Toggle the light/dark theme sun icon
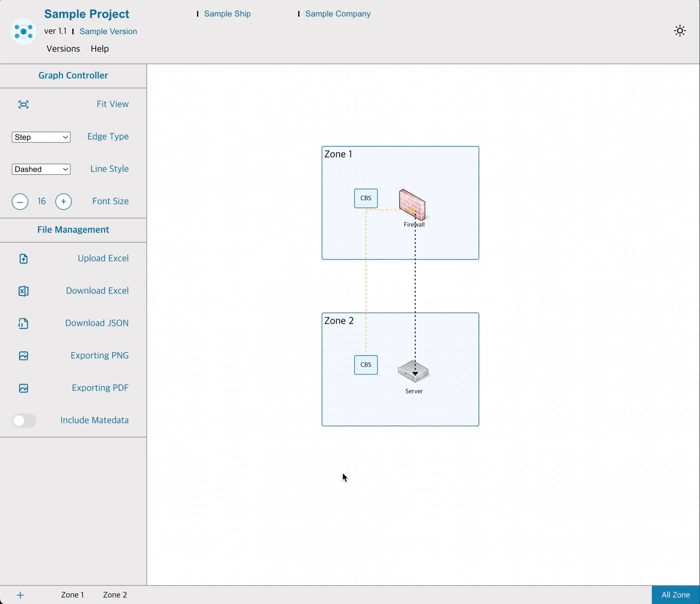 pyautogui.click(x=680, y=31)
